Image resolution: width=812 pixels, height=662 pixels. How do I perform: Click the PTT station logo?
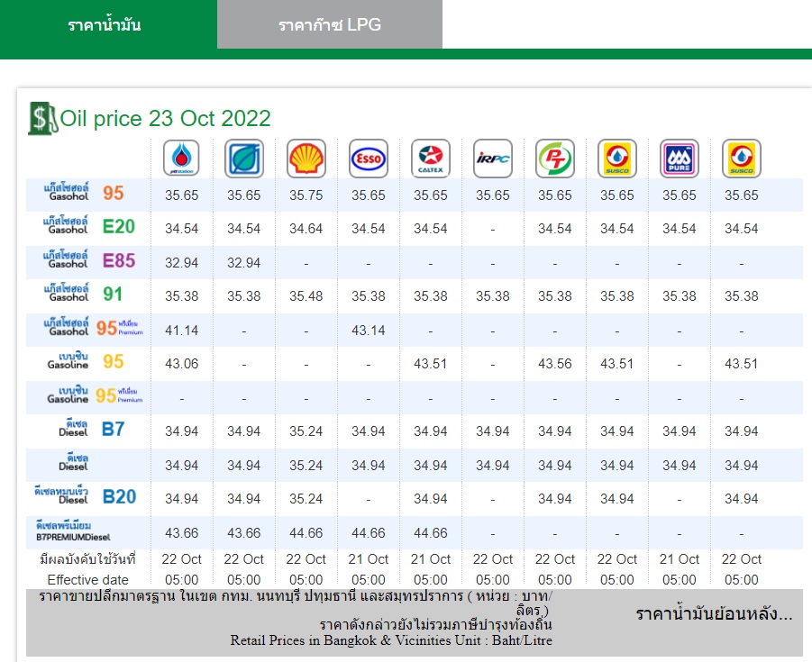(181, 158)
